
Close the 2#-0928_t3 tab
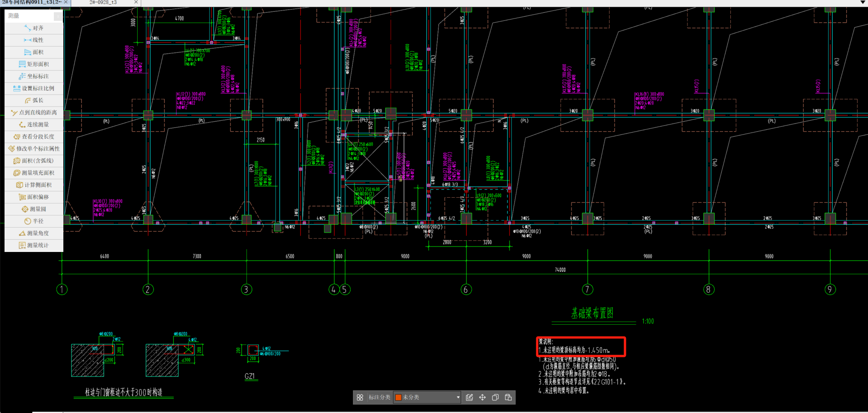click(136, 2)
